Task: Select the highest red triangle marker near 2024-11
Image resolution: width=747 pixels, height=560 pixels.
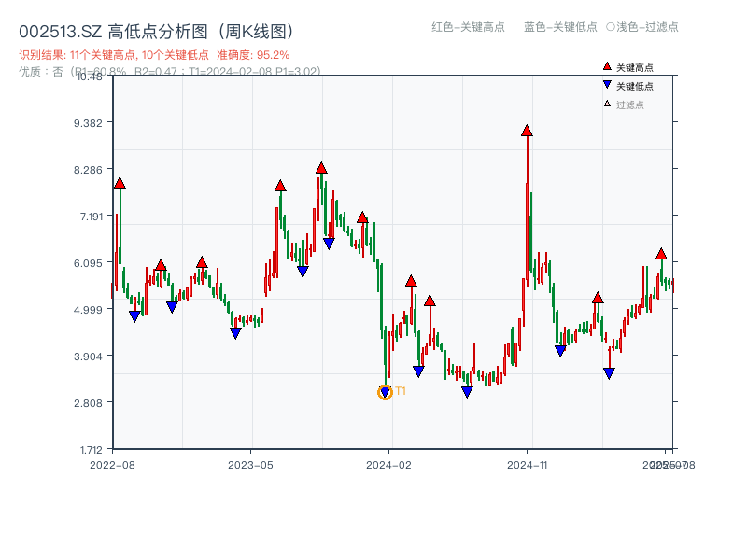Action: (526, 131)
